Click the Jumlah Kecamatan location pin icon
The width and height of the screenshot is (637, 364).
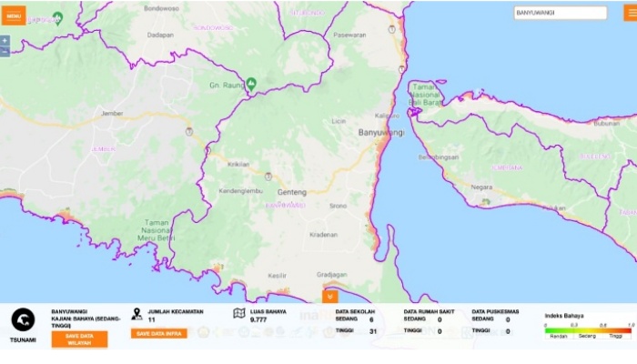(x=136, y=314)
